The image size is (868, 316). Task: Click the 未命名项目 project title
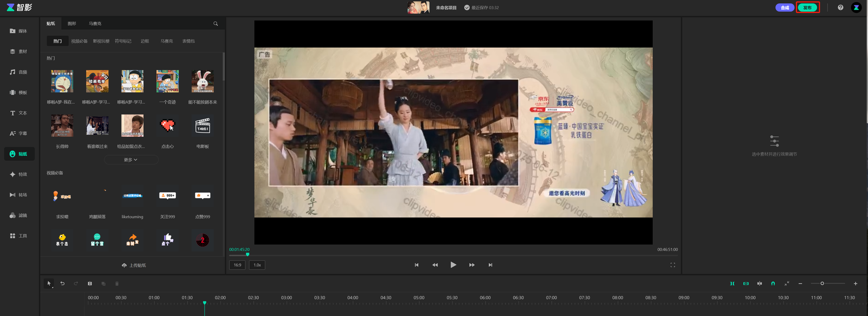(x=446, y=8)
